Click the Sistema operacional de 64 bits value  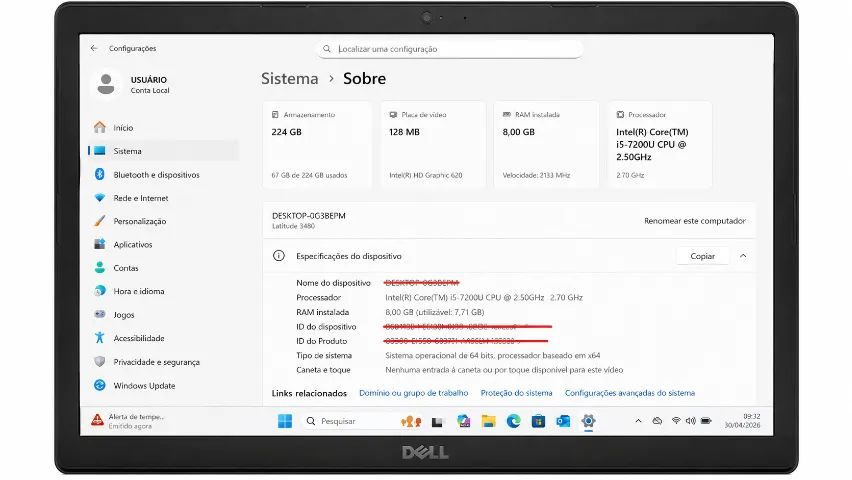coord(493,356)
